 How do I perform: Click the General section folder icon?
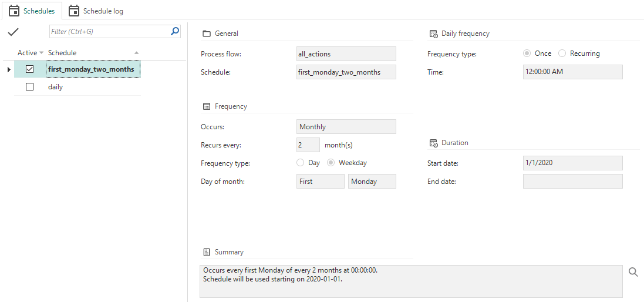(x=206, y=33)
